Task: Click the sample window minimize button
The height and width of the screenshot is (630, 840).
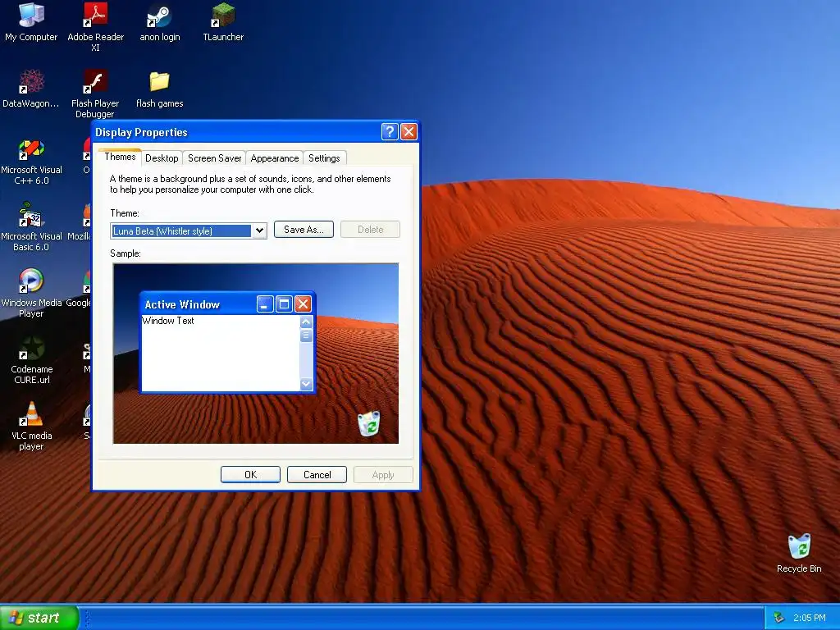Action: (x=265, y=304)
